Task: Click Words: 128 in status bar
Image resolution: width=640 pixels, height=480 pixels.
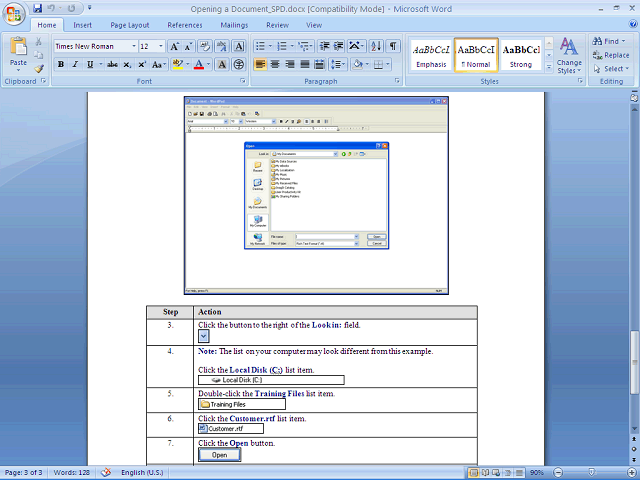Action: click(71, 473)
